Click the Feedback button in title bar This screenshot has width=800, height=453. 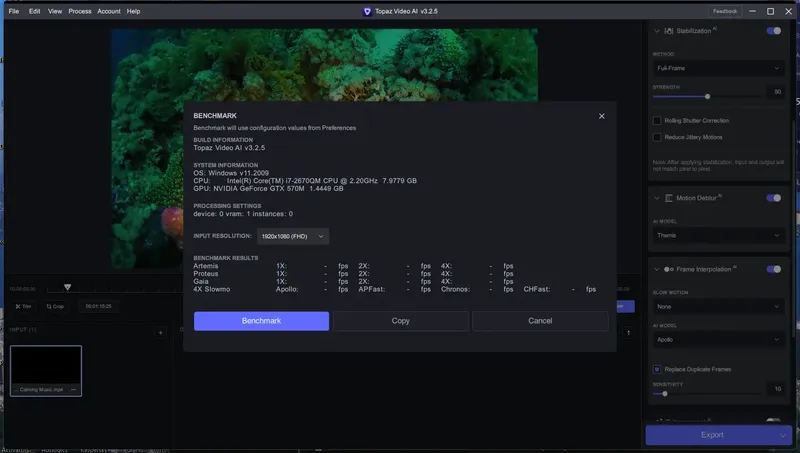click(x=724, y=11)
